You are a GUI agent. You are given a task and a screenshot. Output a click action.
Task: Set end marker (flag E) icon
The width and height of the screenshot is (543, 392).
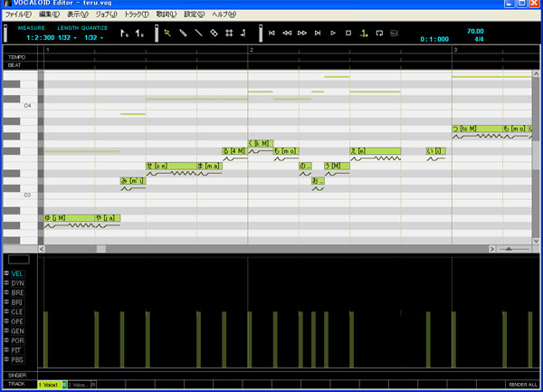tap(139, 33)
